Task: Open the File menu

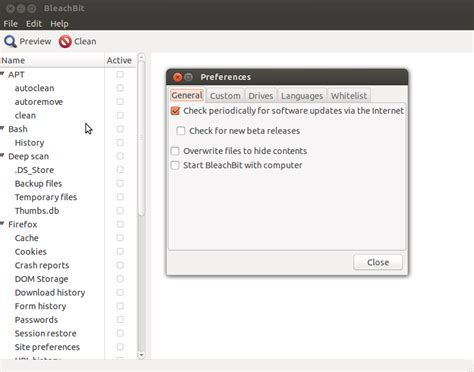Action: [10, 24]
